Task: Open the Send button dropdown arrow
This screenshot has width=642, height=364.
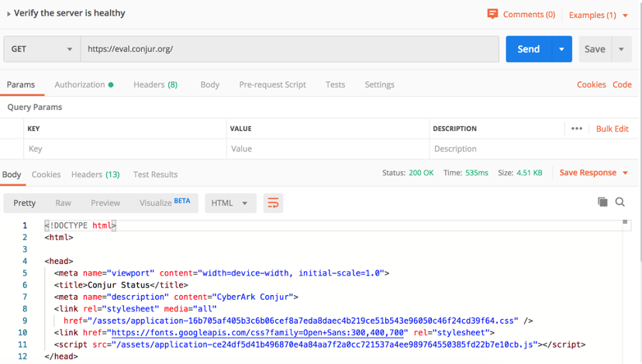Action: tap(561, 49)
